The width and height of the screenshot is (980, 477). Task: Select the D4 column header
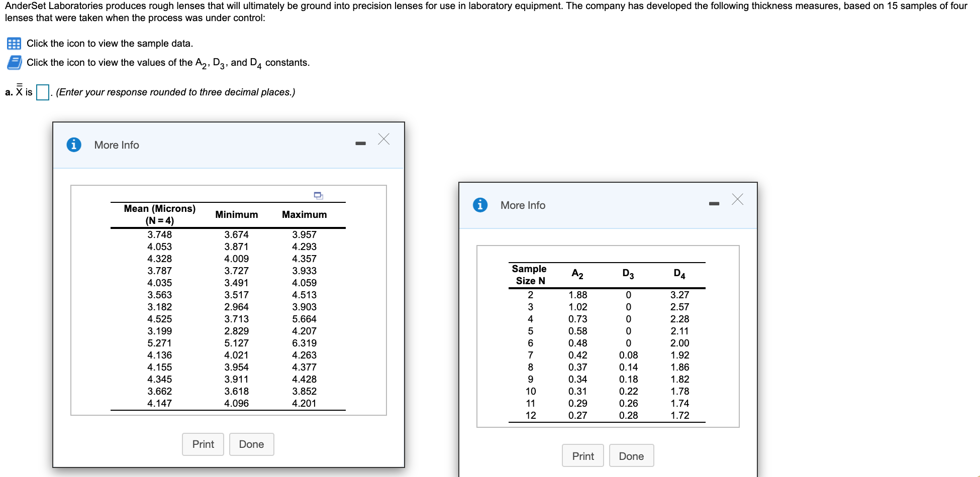pos(679,274)
